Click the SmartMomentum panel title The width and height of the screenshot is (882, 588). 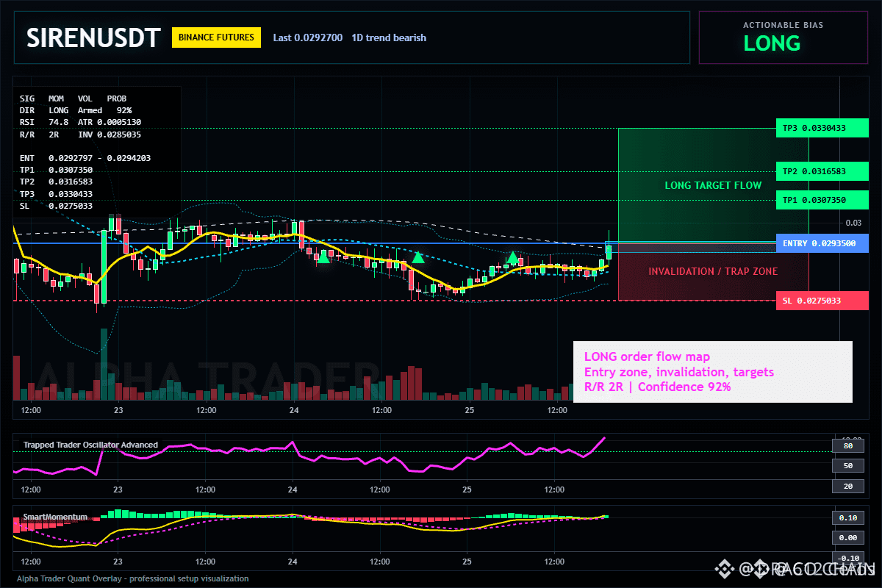[55, 517]
